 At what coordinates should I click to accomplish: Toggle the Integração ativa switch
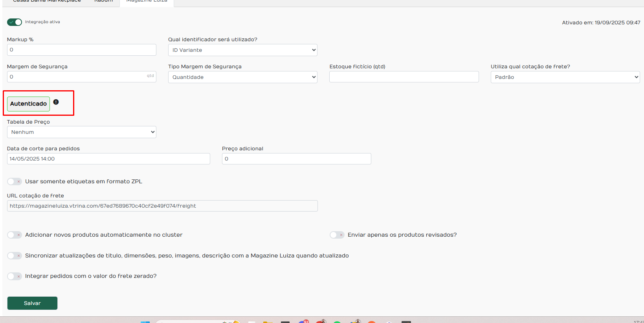(x=15, y=22)
